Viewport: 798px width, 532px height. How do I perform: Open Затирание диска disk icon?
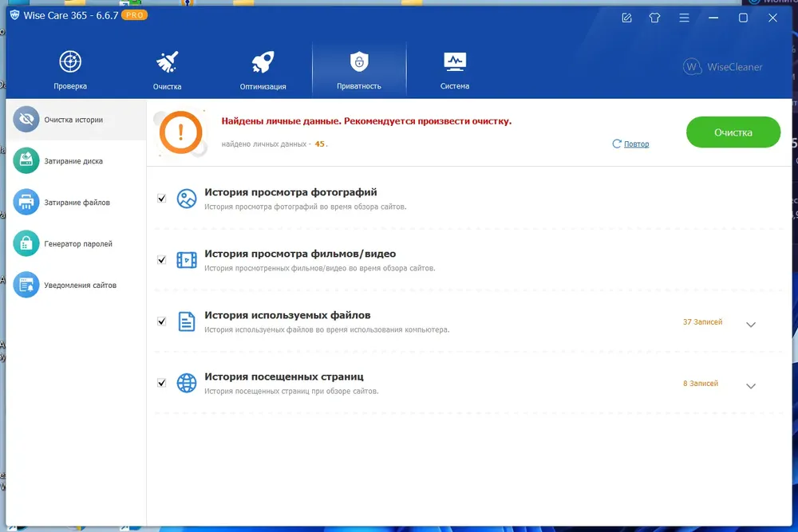coord(26,161)
